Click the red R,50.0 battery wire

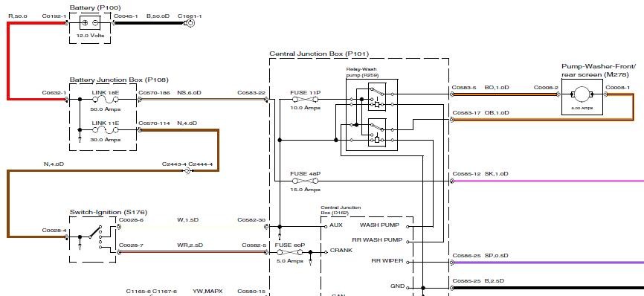[x=8, y=61]
